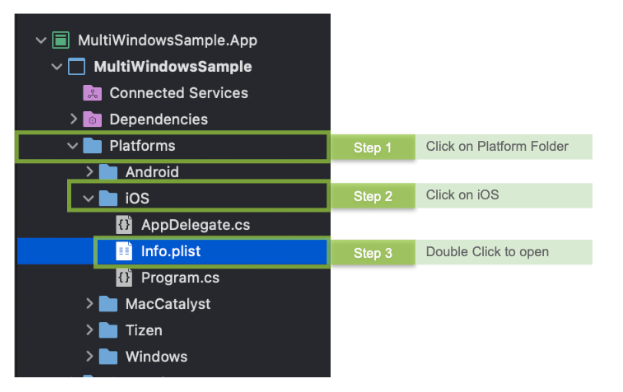Click the MultiWindowsSample.App solution icon
The width and height of the screenshot is (623, 392).
61,40
